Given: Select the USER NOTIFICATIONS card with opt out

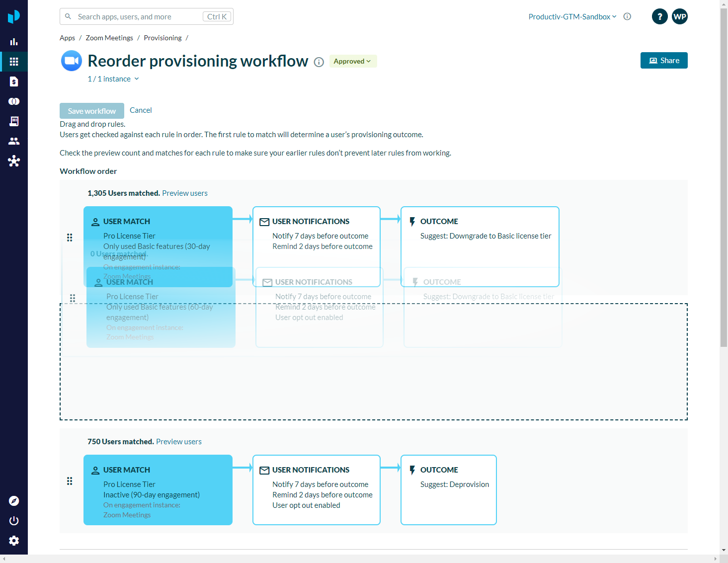Looking at the screenshot, I should (317, 490).
